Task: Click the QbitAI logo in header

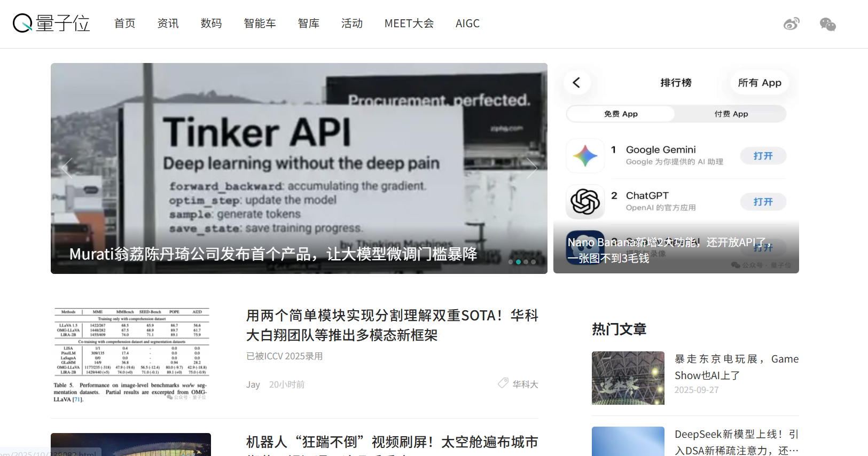Action: [x=51, y=23]
